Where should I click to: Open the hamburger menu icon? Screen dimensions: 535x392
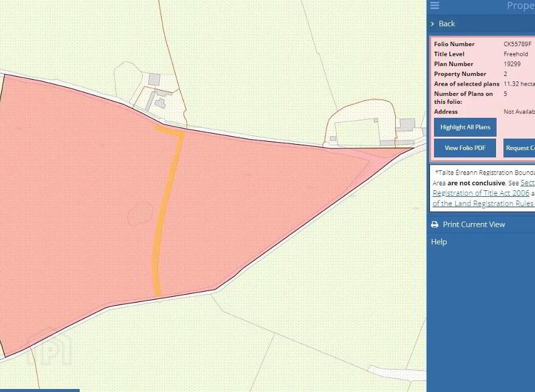(x=435, y=5)
